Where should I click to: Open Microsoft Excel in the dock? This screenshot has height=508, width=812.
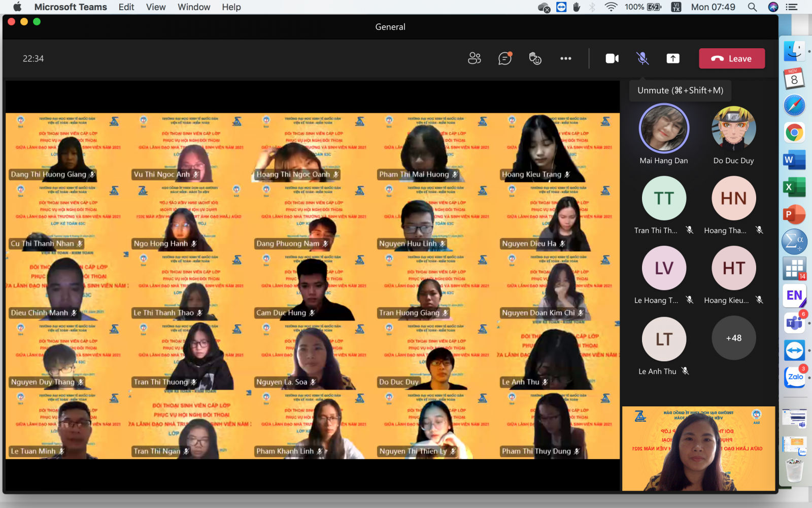(794, 187)
